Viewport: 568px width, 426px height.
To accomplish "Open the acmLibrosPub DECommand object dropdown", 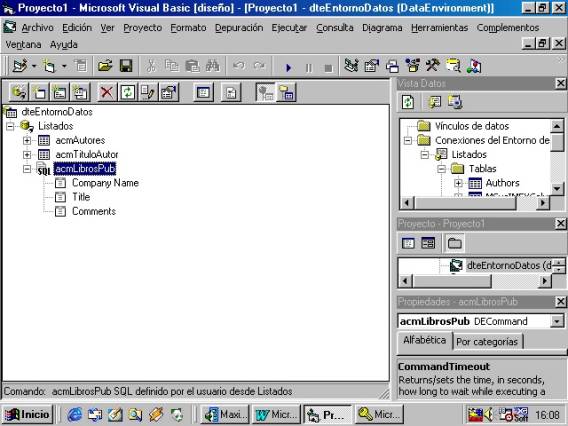I will coord(557,321).
